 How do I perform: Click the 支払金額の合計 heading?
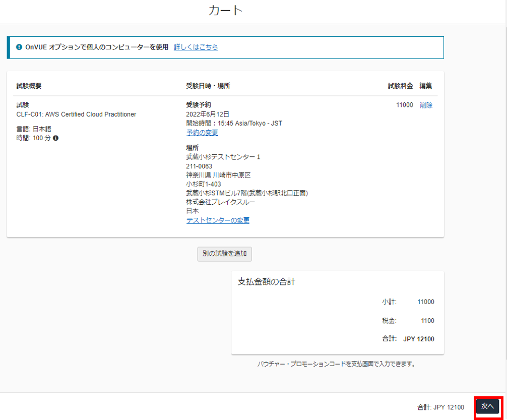click(x=267, y=281)
